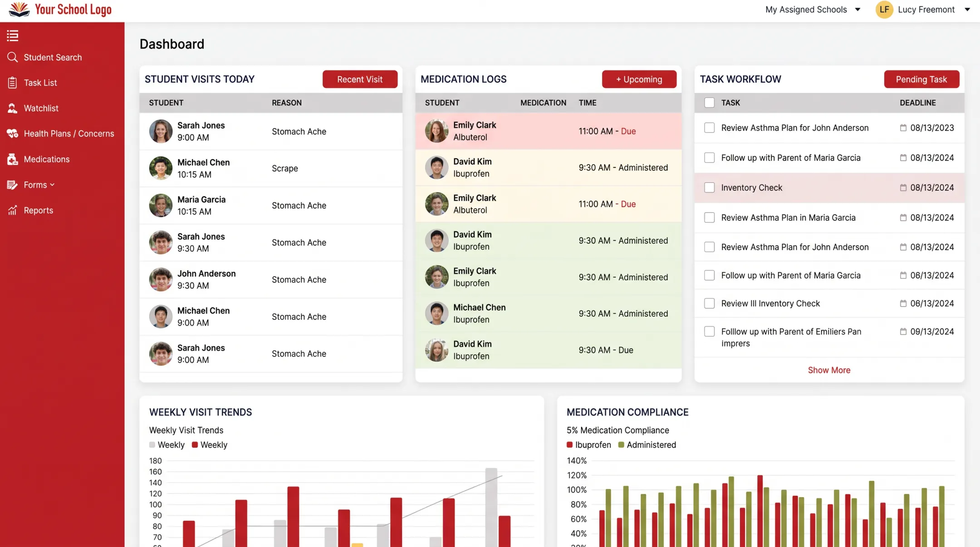This screenshot has height=547, width=980.
Task: Click the Student Search magnifier icon
Action: click(12, 57)
